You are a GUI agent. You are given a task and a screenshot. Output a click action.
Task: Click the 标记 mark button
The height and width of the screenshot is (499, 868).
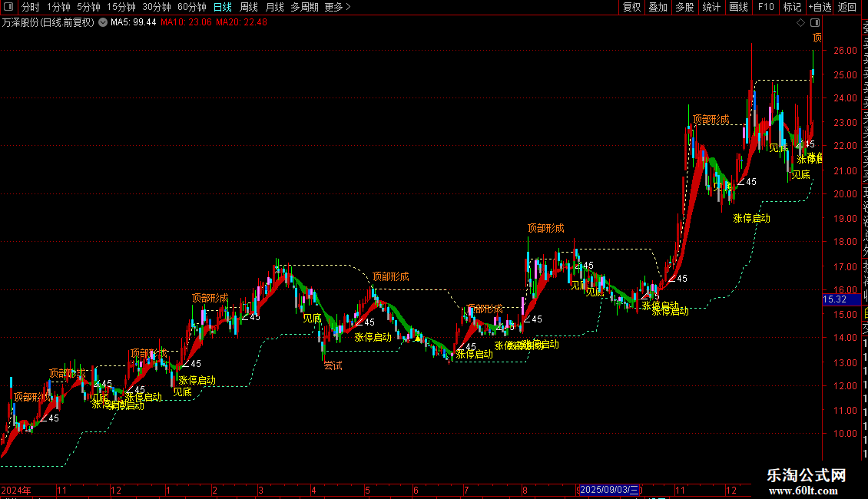[x=792, y=7]
